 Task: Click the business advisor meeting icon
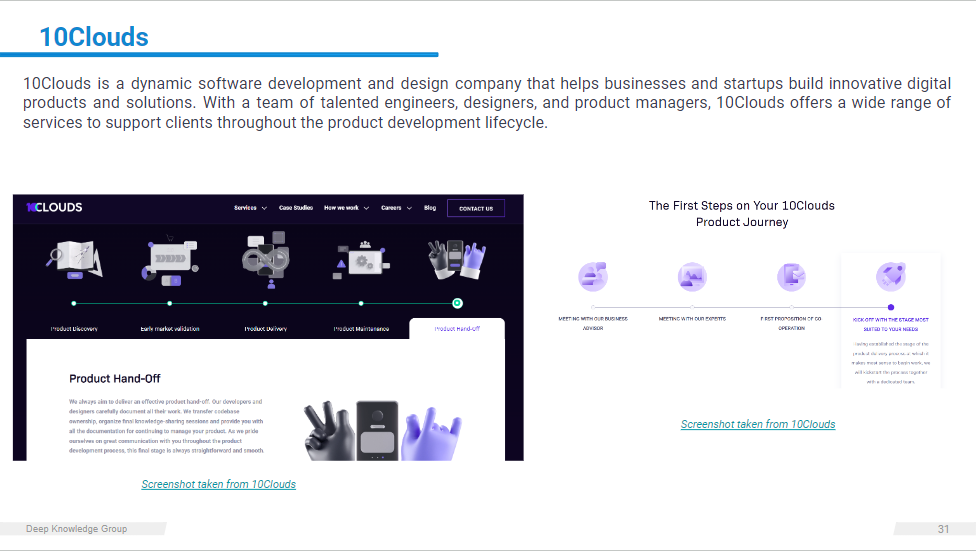(593, 276)
